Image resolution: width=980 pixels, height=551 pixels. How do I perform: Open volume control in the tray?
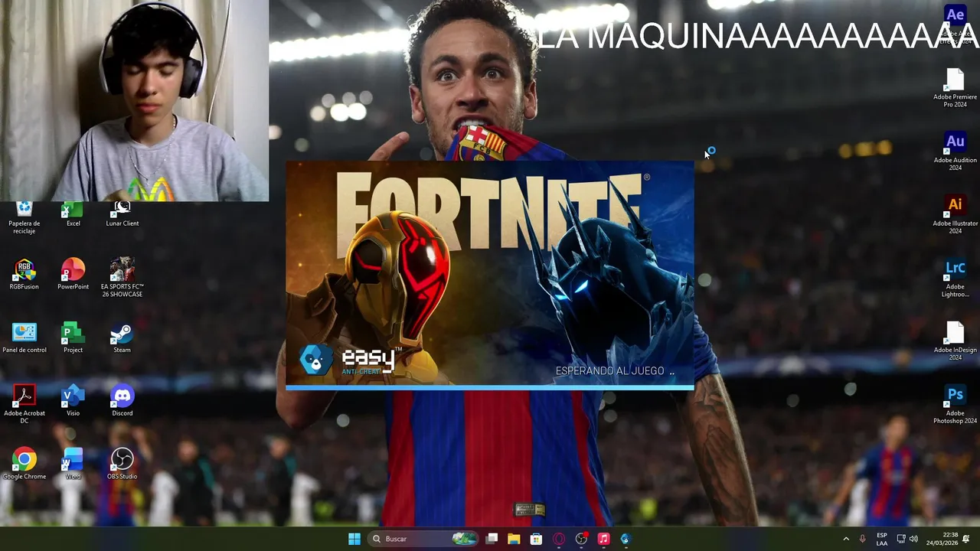[913, 539]
